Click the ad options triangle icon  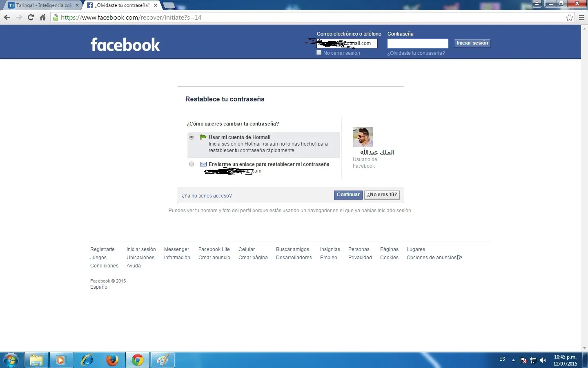point(460,257)
